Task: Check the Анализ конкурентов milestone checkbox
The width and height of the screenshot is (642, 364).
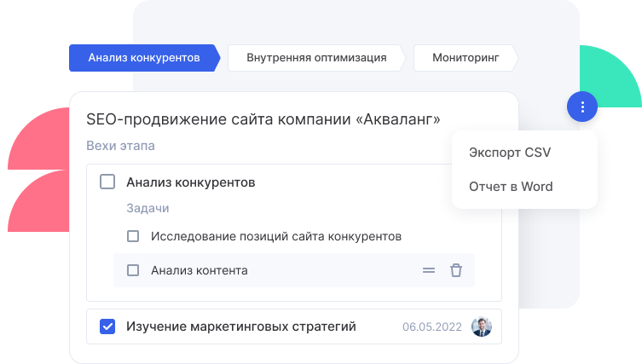Action: coord(107,182)
